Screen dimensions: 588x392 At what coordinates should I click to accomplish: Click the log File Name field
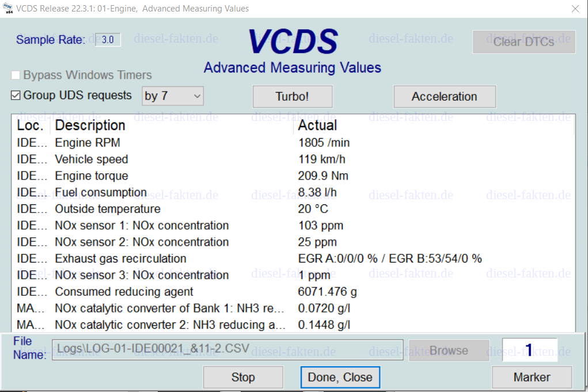(x=227, y=349)
